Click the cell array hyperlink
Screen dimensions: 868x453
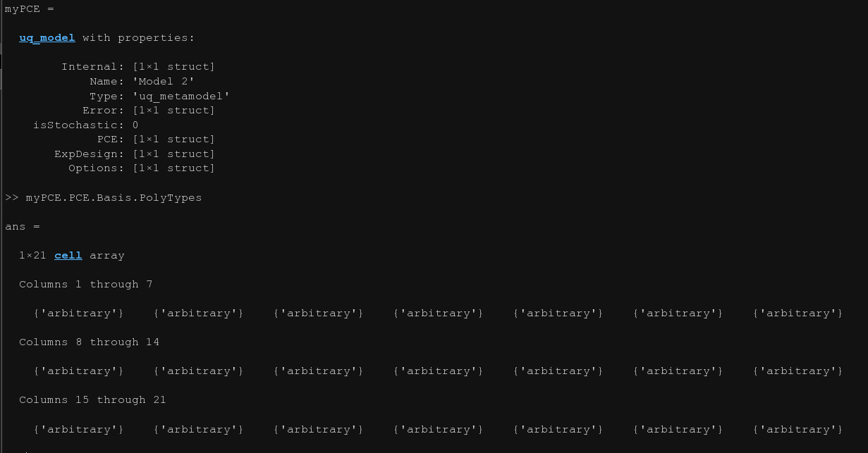[68, 256]
